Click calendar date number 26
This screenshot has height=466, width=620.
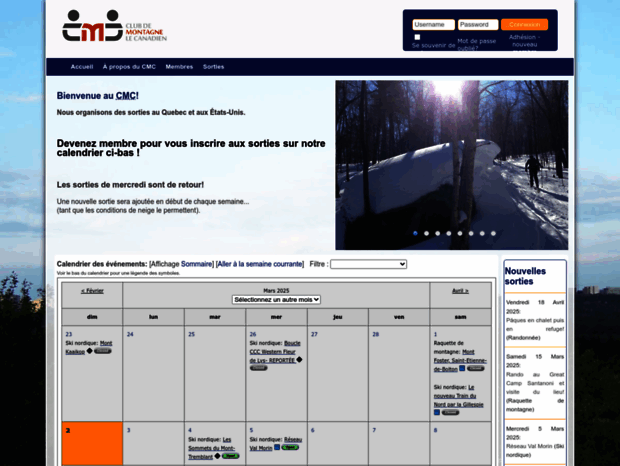(253, 334)
